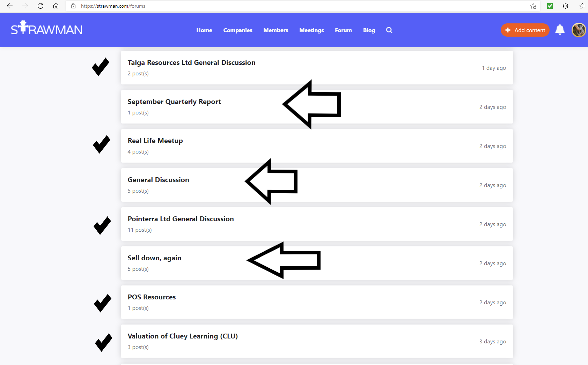Open the Companies menu item
The width and height of the screenshot is (588, 365).
pyautogui.click(x=237, y=30)
